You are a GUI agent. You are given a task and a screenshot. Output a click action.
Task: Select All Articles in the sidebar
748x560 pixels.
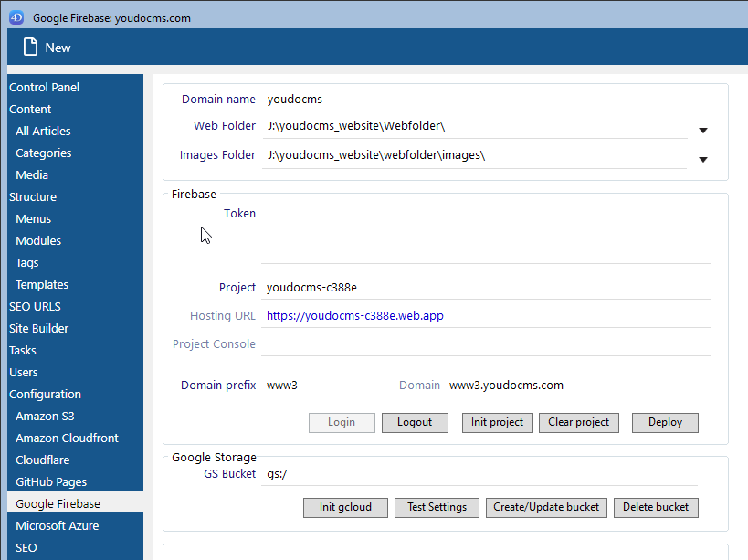pyautogui.click(x=43, y=132)
